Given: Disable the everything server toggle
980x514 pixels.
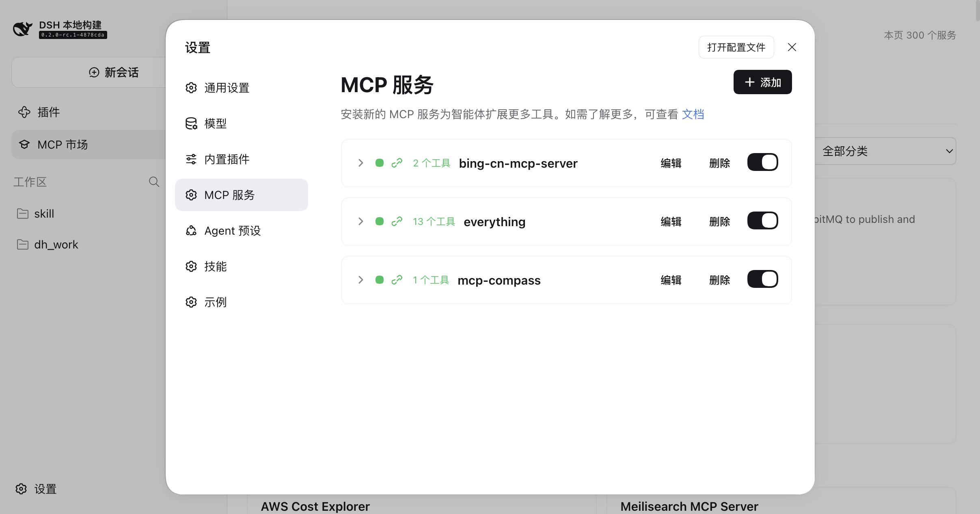Looking at the screenshot, I should pos(763,220).
